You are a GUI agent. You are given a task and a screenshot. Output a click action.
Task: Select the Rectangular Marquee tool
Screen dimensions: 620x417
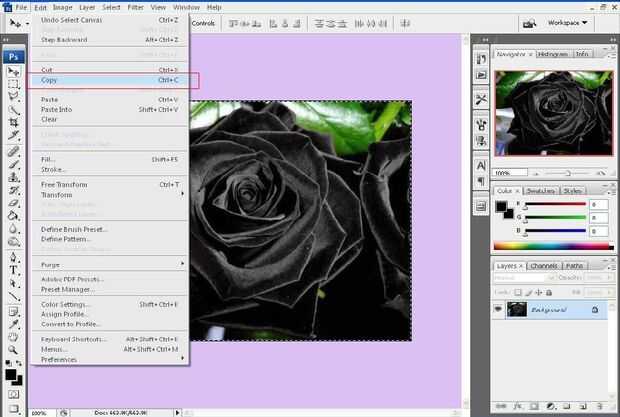[x=13, y=84]
